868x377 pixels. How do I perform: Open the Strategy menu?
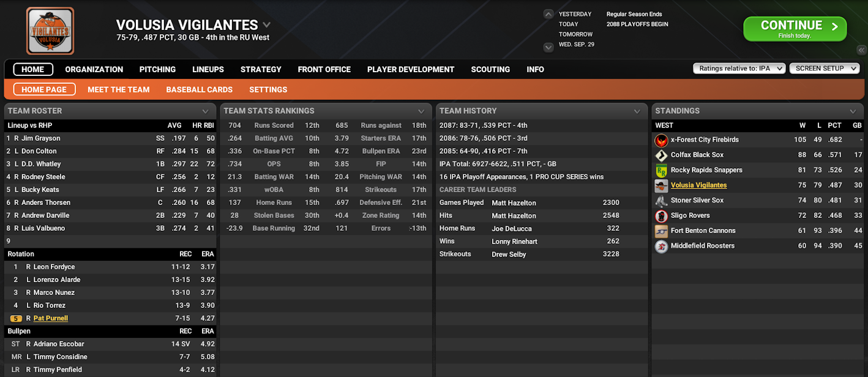tap(261, 69)
